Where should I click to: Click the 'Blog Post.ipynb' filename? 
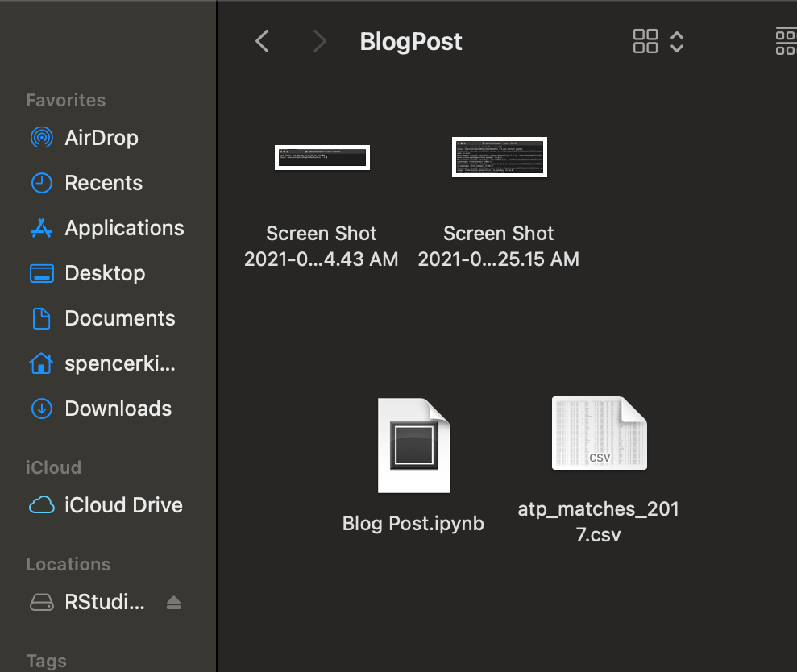pos(413,524)
